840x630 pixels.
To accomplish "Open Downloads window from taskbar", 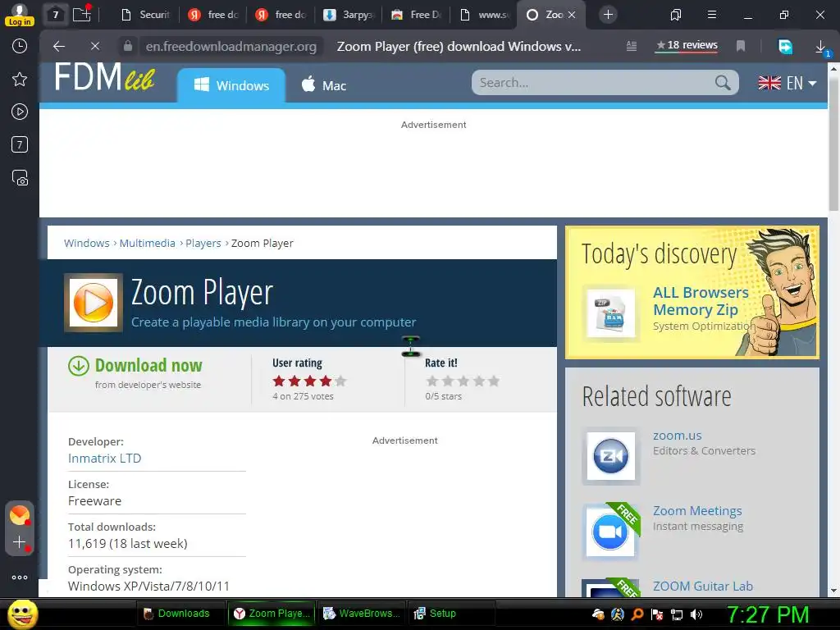I will [181, 614].
